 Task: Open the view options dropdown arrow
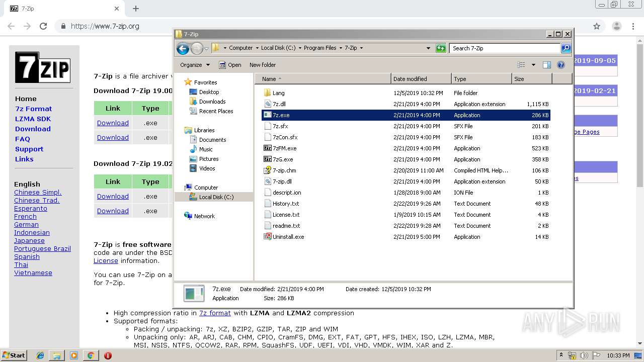coord(533,65)
